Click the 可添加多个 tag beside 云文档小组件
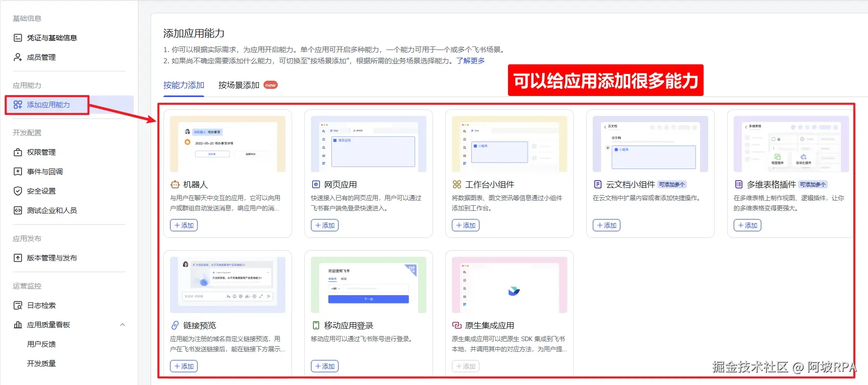868x385 pixels. pos(672,185)
